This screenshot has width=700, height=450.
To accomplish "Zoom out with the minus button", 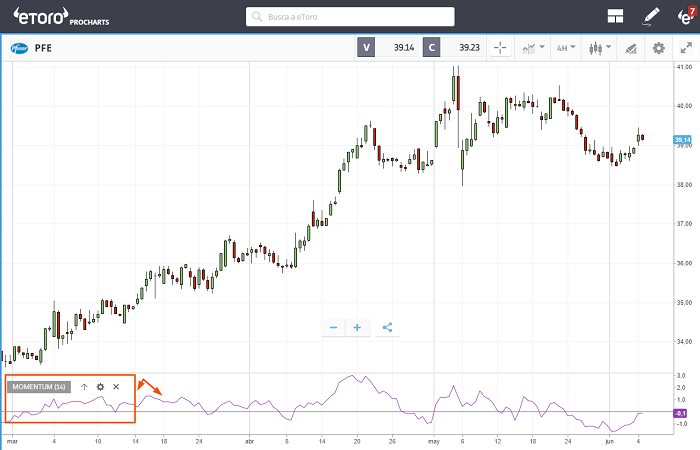I will pos(333,328).
